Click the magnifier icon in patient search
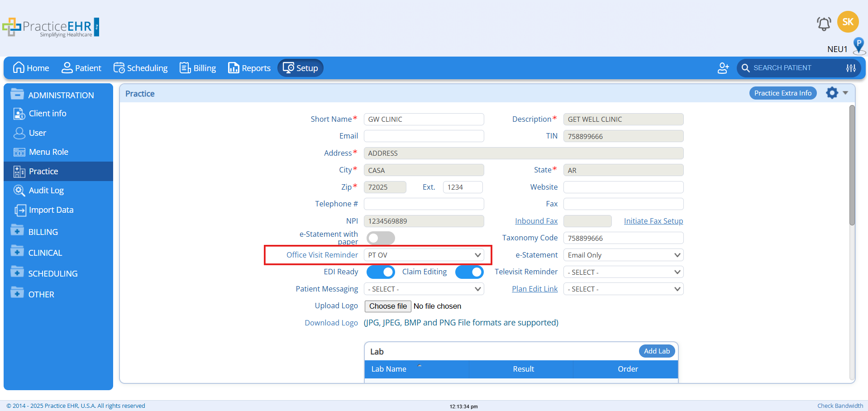Viewport: 868px width, 411px height. point(745,68)
